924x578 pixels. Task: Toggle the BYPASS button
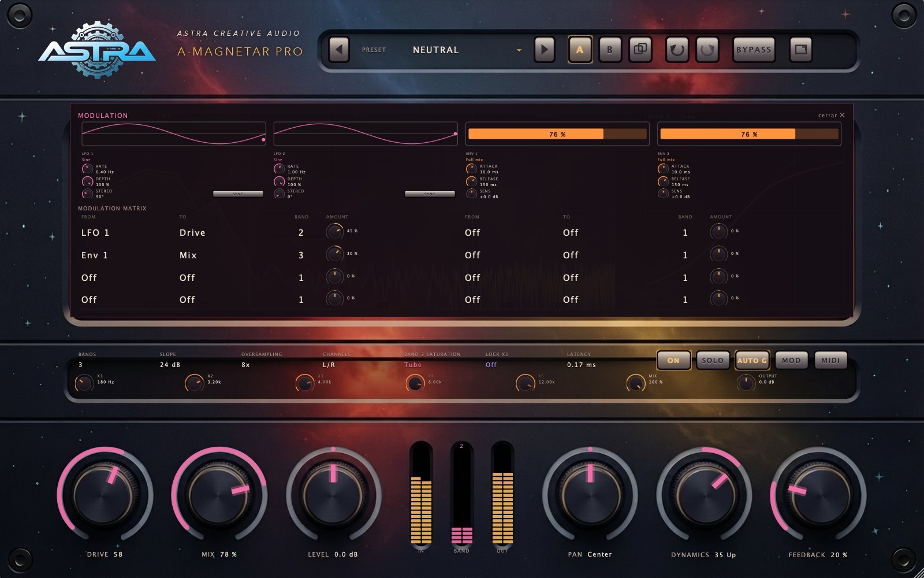753,50
